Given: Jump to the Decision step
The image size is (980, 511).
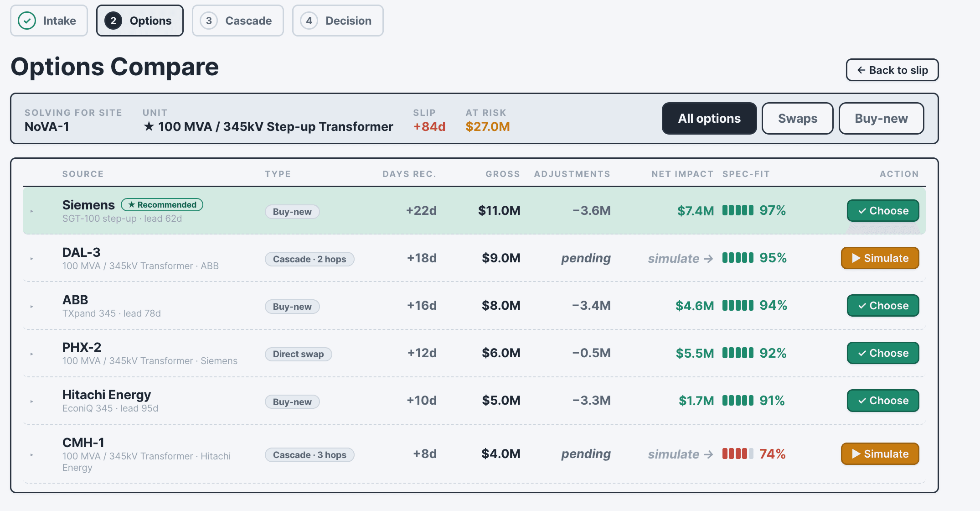Looking at the screenshot, I should click(338, 21).
